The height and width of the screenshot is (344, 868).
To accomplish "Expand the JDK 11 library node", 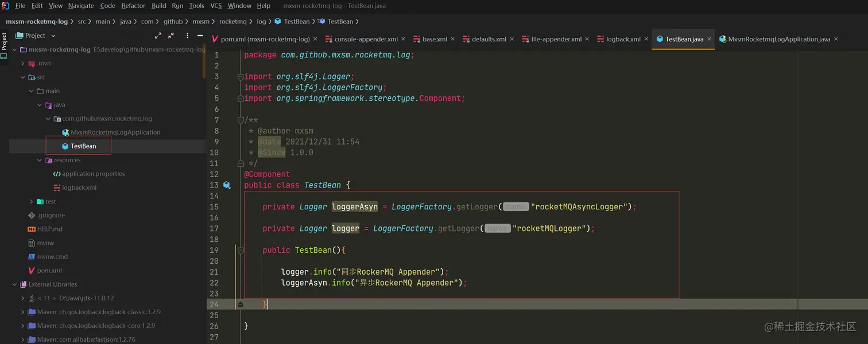I will pyautogui.click(x=23, y=298).
